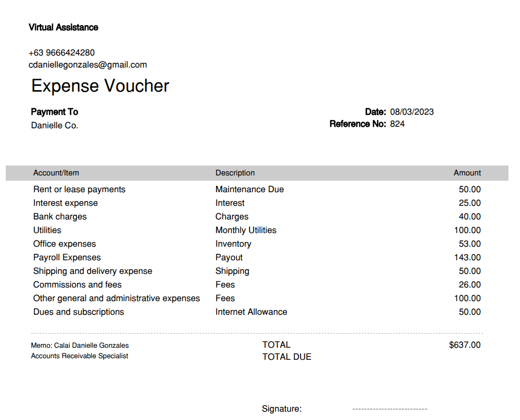Screen dimensions: 520x420
Task: Click the Amount column header
Action: point(467,173)
